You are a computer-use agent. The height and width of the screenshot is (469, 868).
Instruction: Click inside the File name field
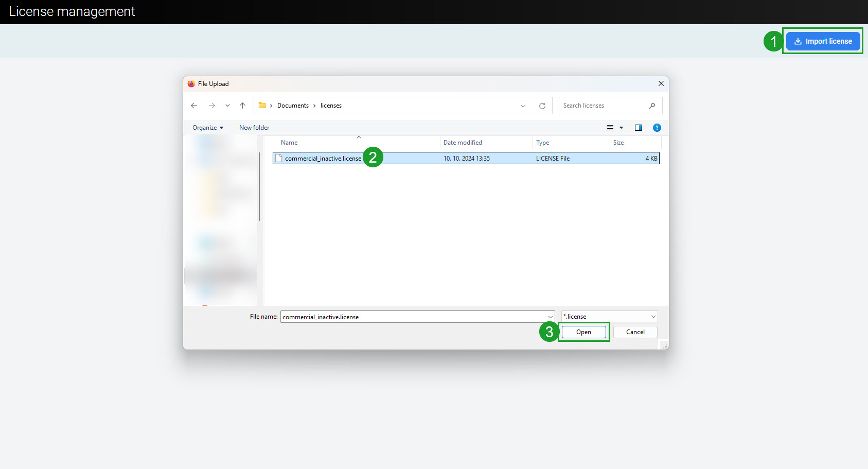[x=412, y=317]
